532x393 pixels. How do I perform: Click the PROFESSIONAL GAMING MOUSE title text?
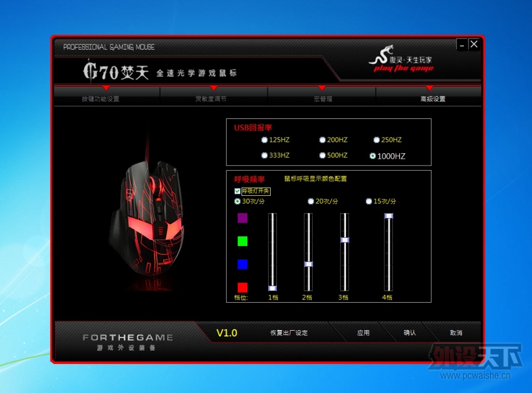109,47
